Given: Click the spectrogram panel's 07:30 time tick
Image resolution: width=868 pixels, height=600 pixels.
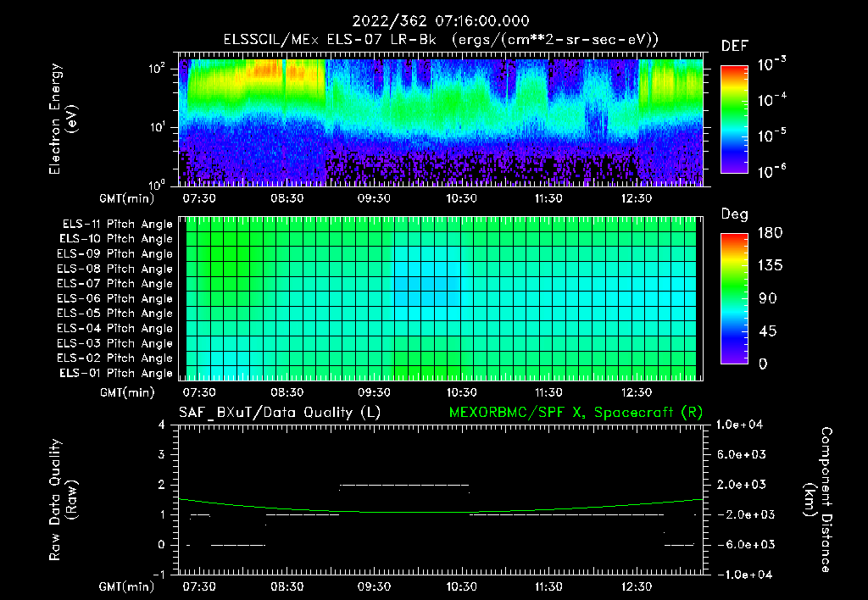Looking at the screenshot, I should [x=199, y=198].
